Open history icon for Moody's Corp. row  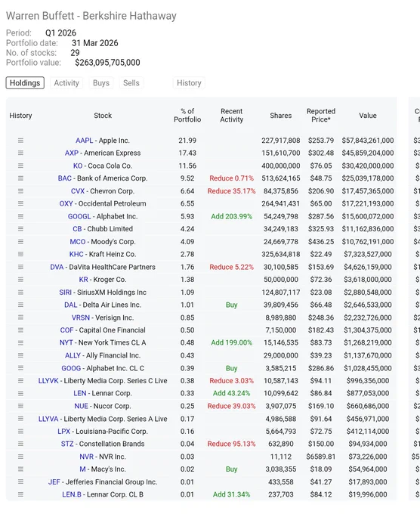20,241
